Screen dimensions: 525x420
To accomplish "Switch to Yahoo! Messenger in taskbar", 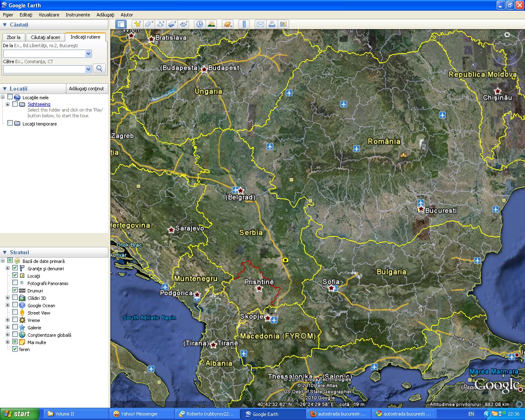I will pyautogui.click(x=141, y=414).
